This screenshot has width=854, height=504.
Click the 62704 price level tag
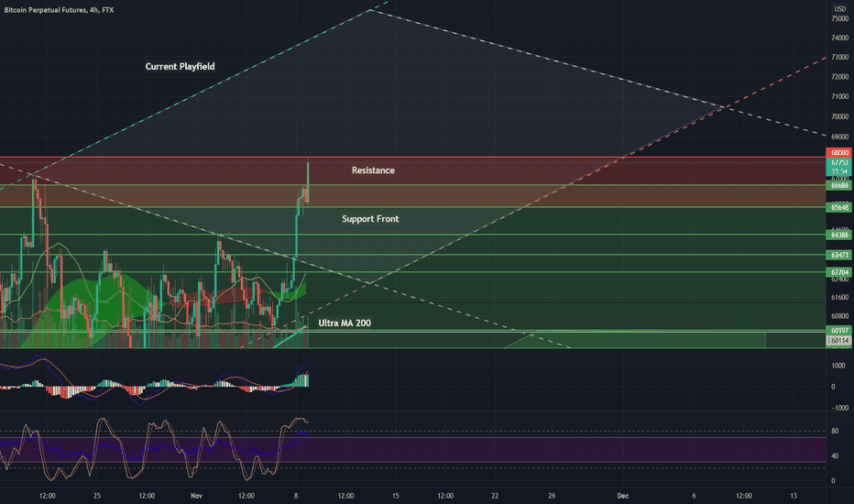pos(839,272)
